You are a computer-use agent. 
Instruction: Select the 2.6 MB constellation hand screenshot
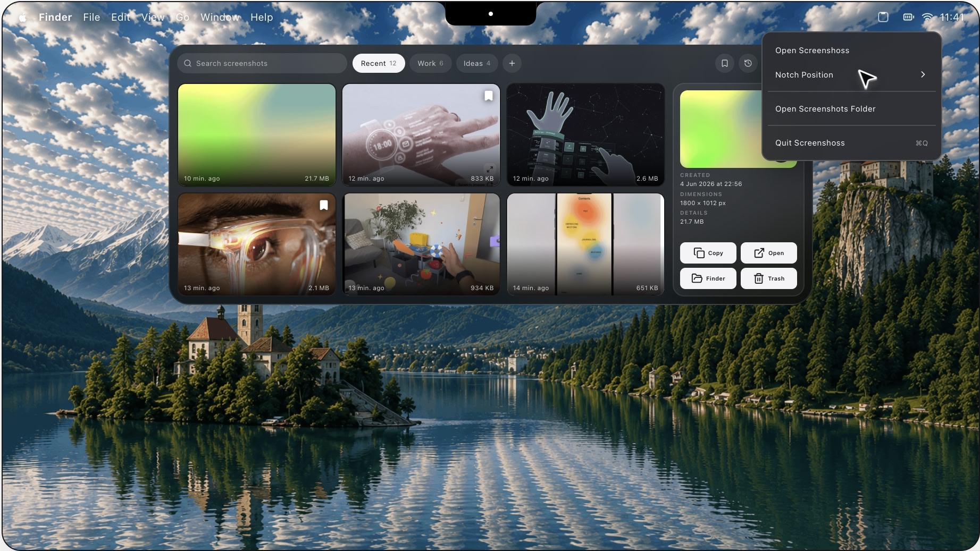585,135
